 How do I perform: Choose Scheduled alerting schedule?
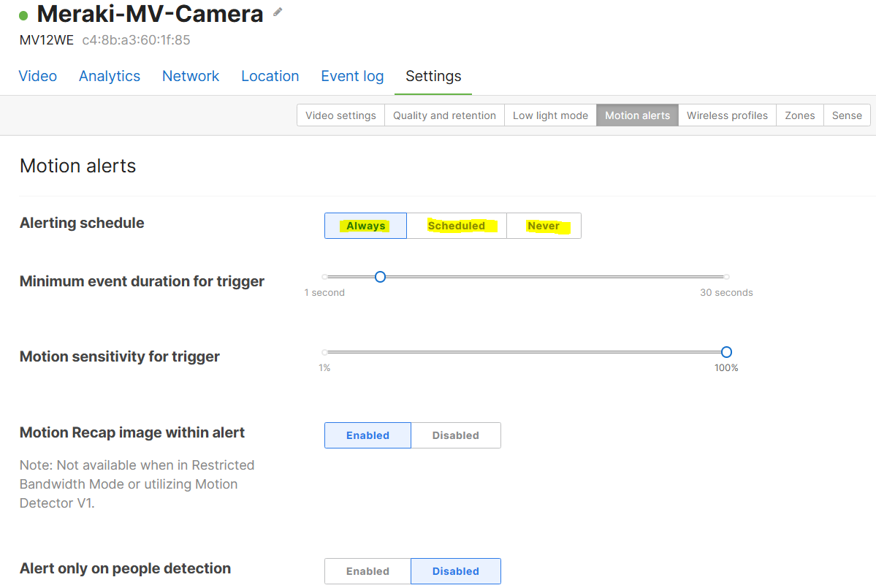(457, 226)
